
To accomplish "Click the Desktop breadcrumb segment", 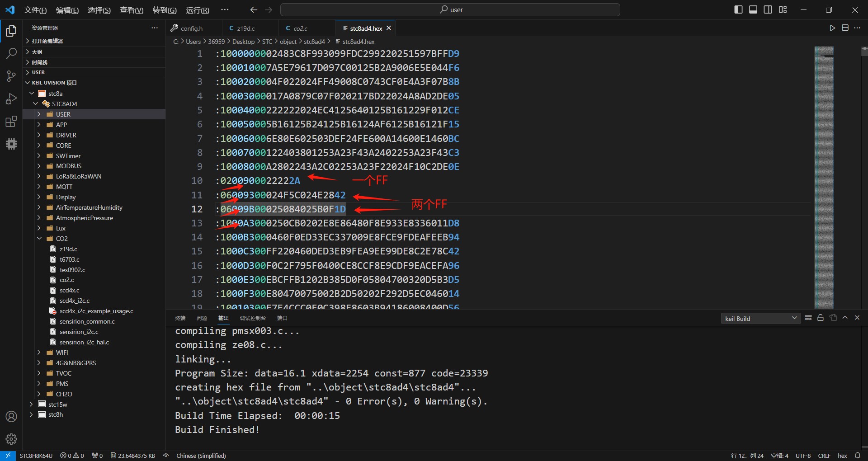I will click(x=243, y=42).
